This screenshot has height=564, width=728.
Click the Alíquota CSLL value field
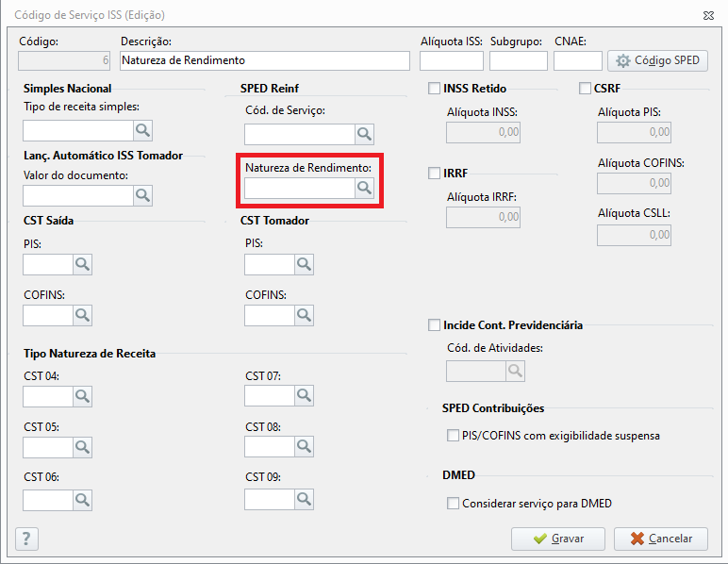pyautogui.click(x=634, y=236)
